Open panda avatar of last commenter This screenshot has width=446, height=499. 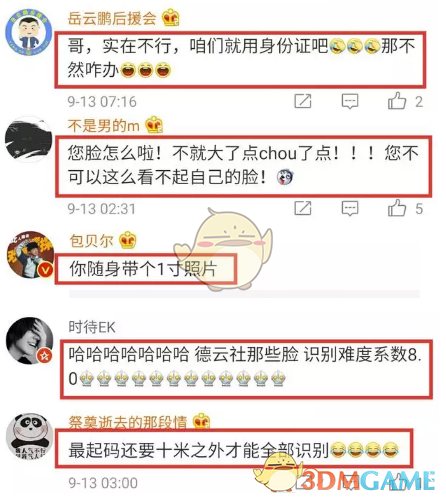(29, 437)
